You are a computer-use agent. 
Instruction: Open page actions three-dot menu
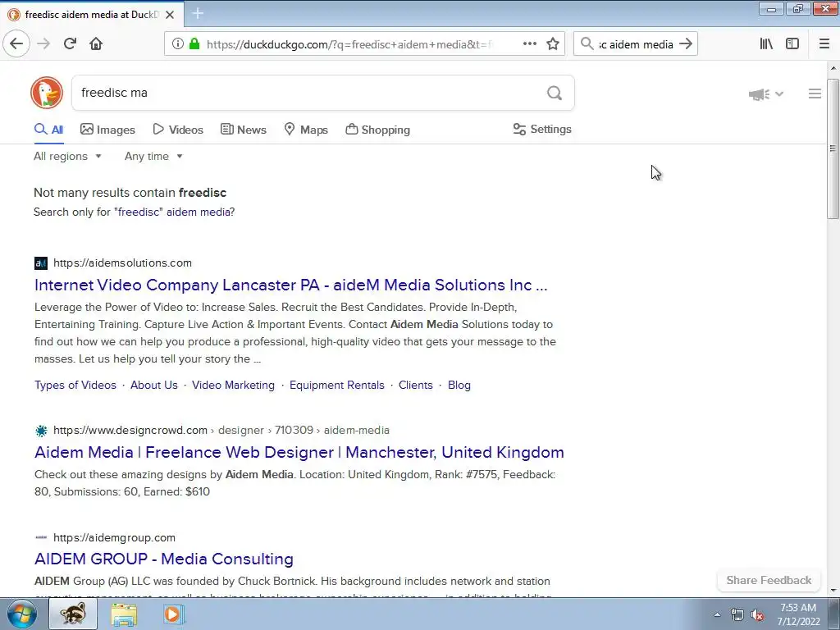[x=530, y=43]
